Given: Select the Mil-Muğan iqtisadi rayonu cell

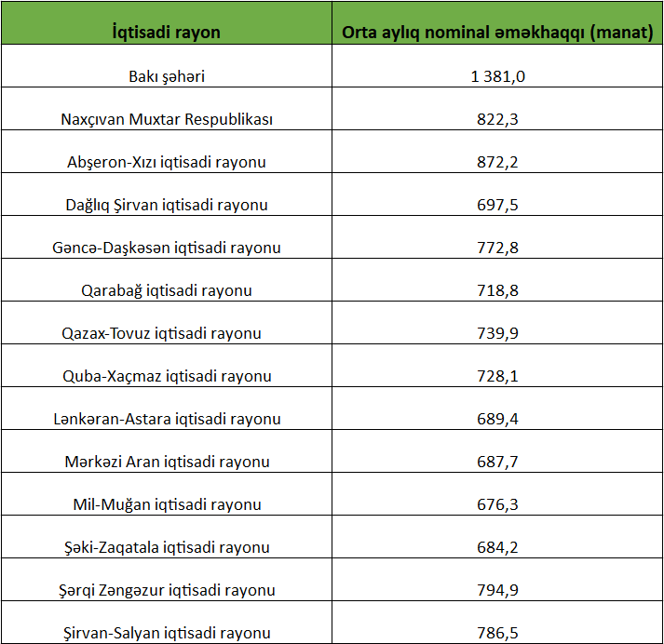Looking at the screenshot, I should tap(166, 504).
